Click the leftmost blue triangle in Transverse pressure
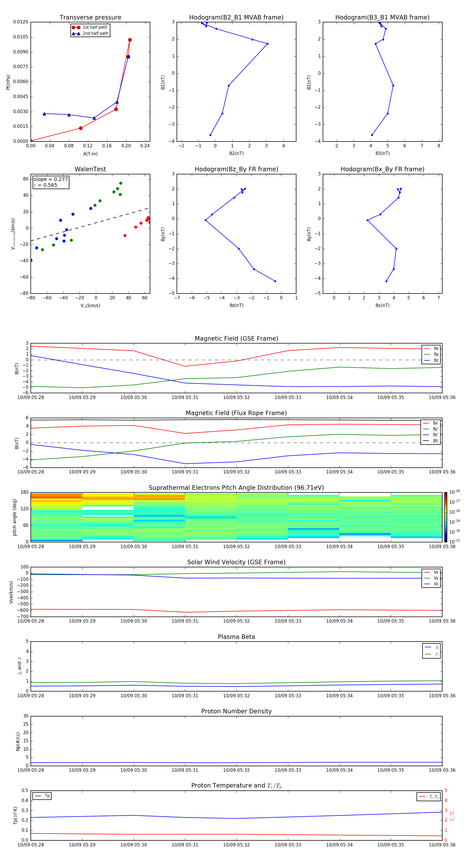This screenshot has height=868, width=473. pyautogui.click(x=44, y=114)
